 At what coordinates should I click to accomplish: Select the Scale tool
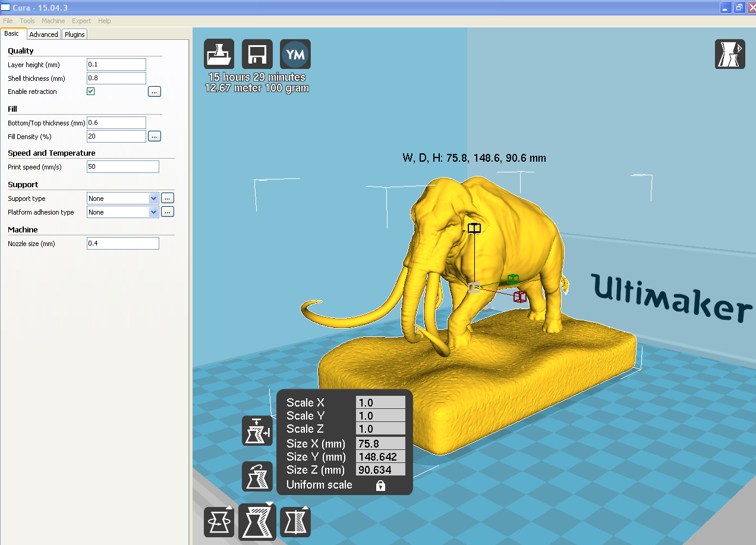coord(257,521)
